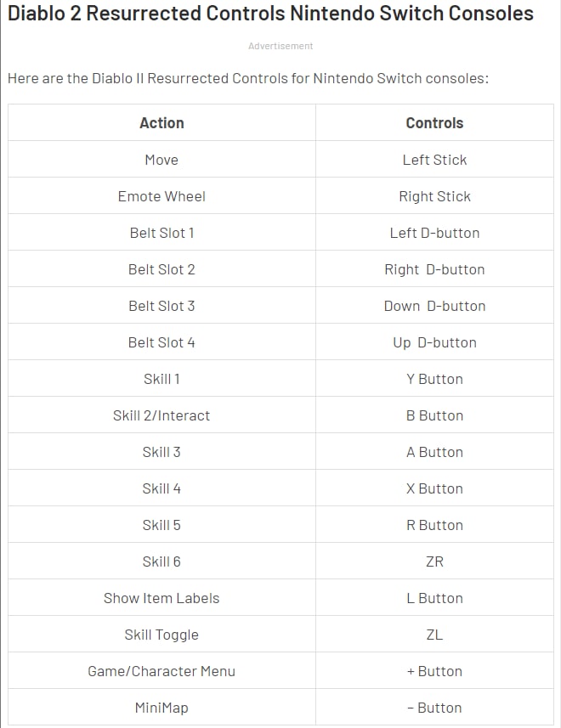Select the Y Button cell
Viewport: 561px width, 728px height.
(434, 379)
